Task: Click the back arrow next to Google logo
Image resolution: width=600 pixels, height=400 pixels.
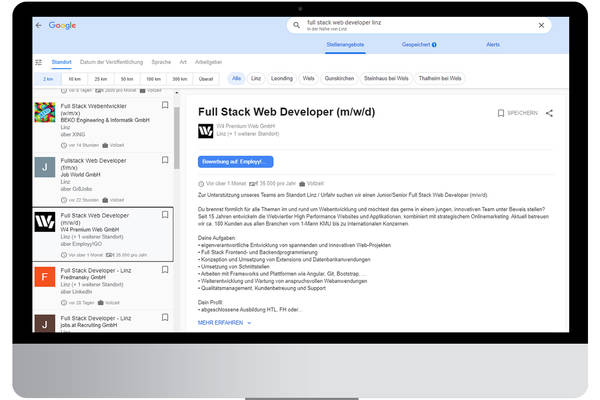Action: click(38, 26)
